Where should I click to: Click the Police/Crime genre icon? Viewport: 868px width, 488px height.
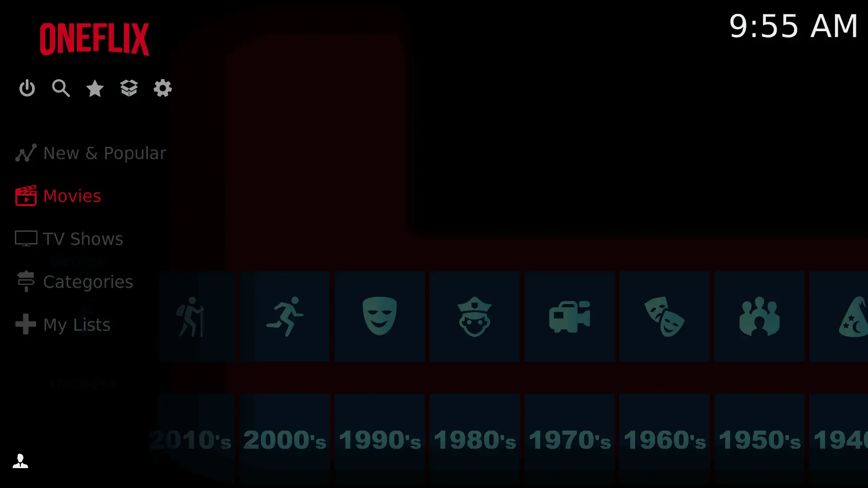475,316
